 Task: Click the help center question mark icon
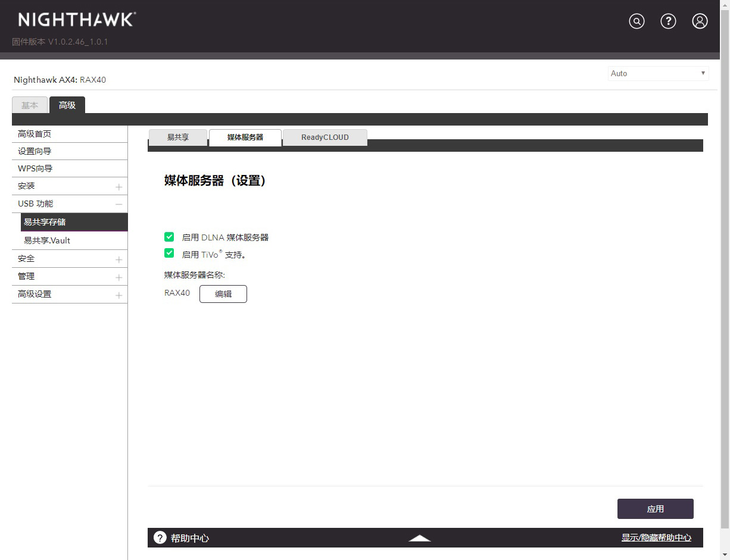pyautogui.click(x=160, y=537)
